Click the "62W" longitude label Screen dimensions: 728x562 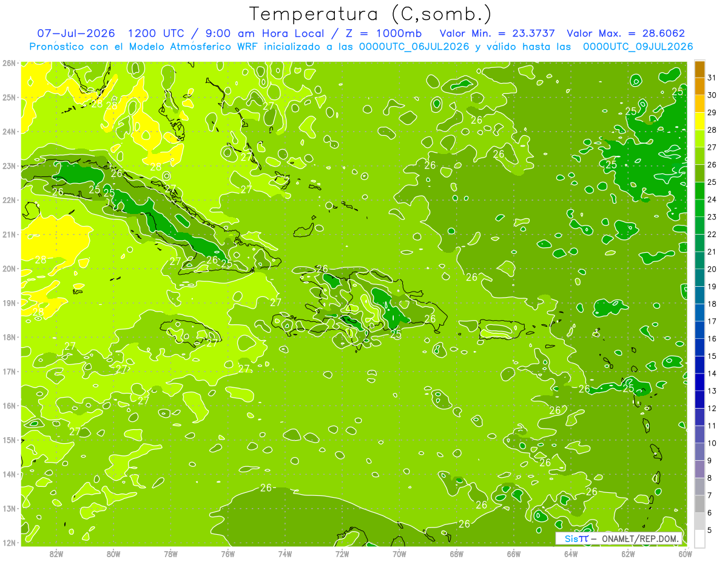pyautogui.click(x=628, y=554)
